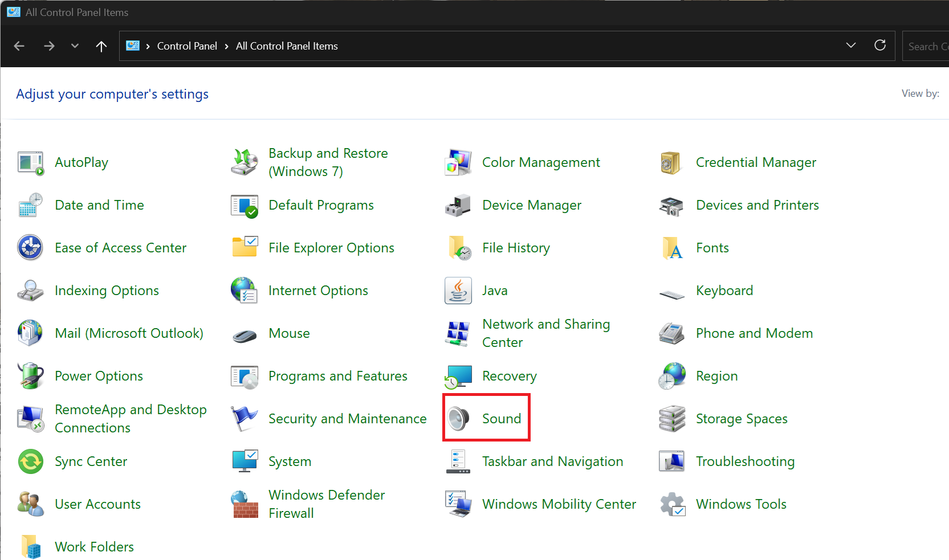949x560 pixels.
Task: Open the File History folder icon
Action: [459, 248]
